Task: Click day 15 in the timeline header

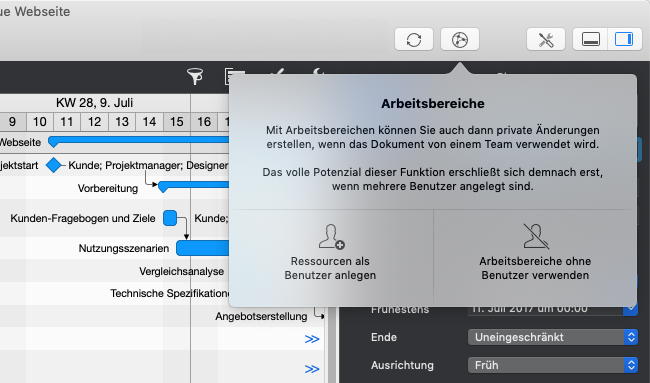Action: 177,121
